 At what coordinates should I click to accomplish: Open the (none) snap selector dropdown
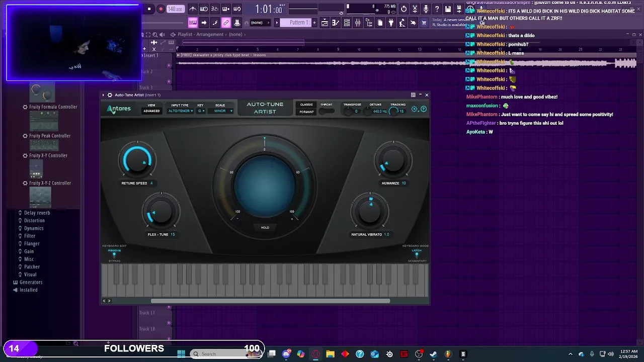[x=260, y=23]
